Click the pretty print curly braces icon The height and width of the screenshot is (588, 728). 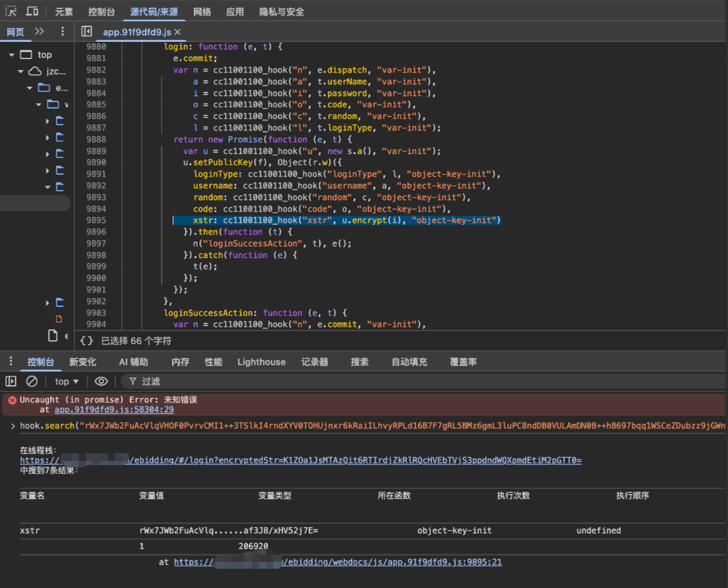[87, 341]
